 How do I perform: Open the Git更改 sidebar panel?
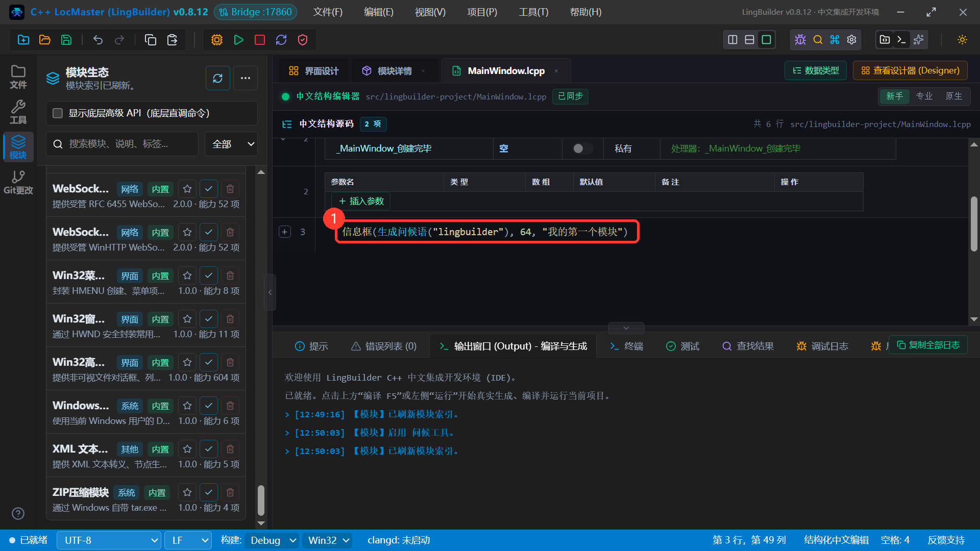click(18, 182)
